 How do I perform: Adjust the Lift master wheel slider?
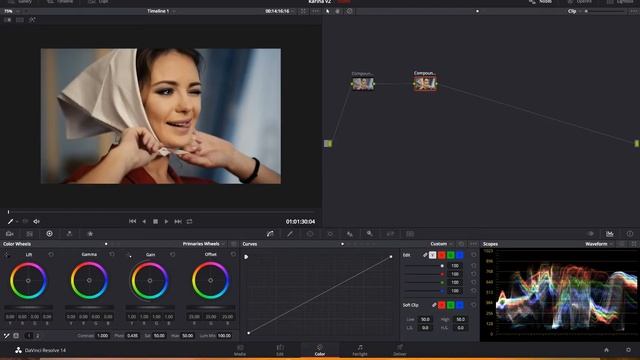(28, 307)
